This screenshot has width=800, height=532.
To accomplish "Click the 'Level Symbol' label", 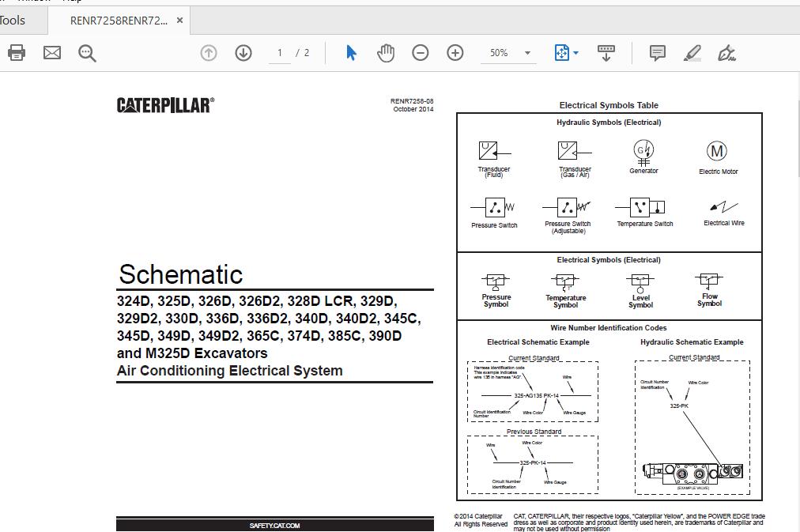I will 640,301.
